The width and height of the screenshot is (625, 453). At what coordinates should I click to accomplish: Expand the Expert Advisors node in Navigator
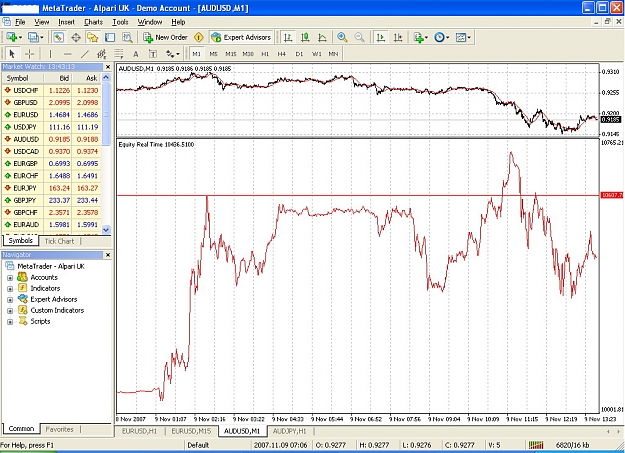point(10,300)
